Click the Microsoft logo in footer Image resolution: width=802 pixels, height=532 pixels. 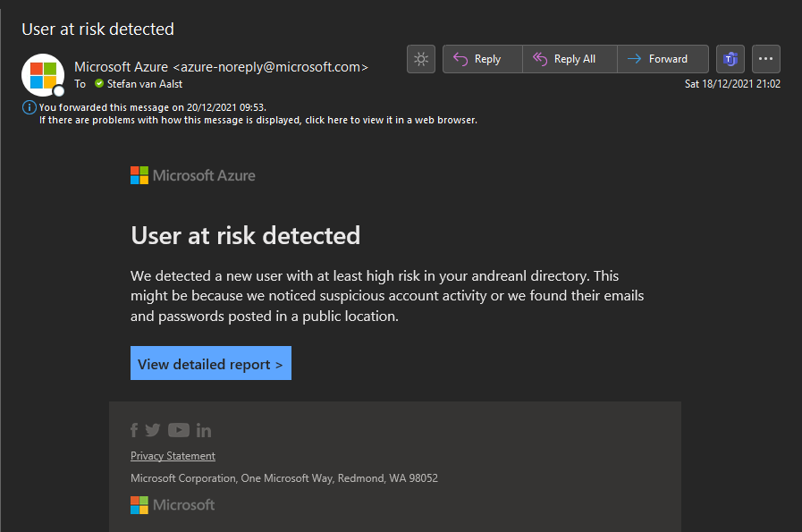(173, 505)
